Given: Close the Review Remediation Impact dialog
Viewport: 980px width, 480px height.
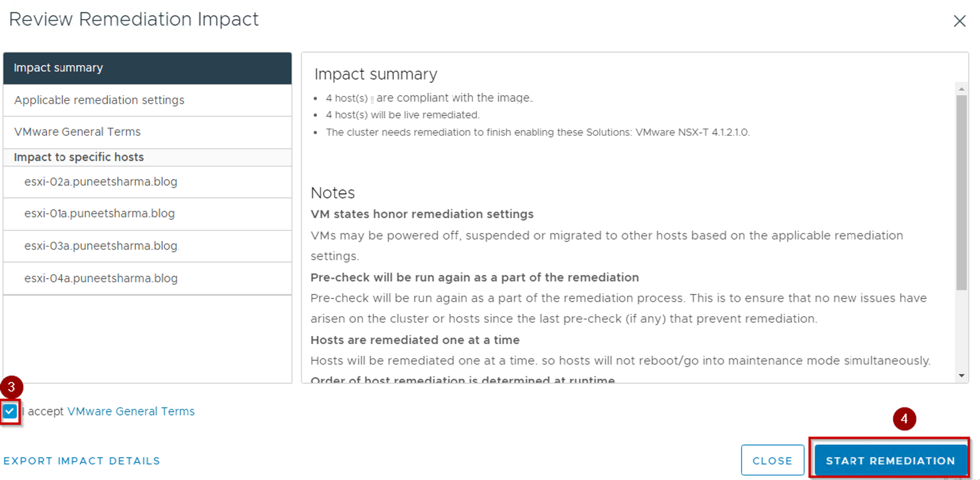Looking at the screenshot, I should click(959, 21).
